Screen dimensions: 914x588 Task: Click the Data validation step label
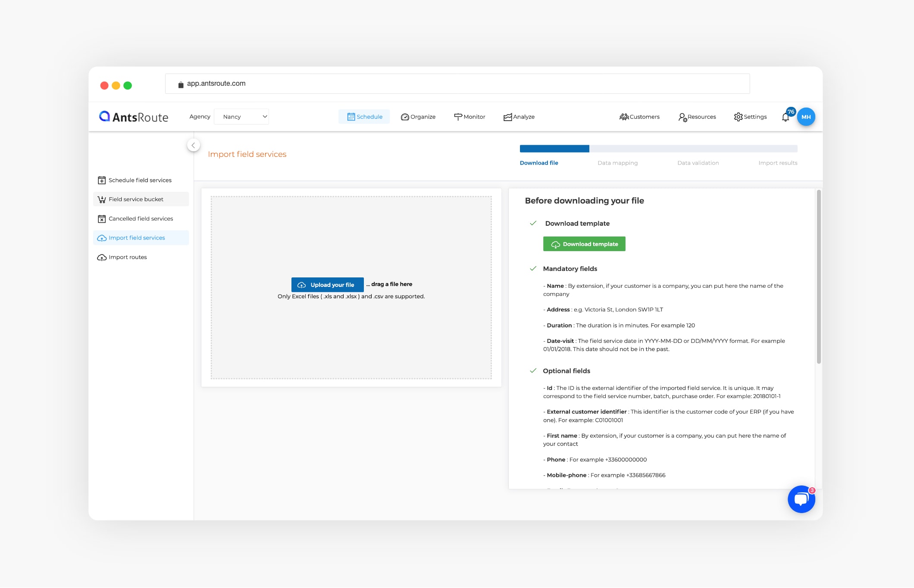coord(698,163)
